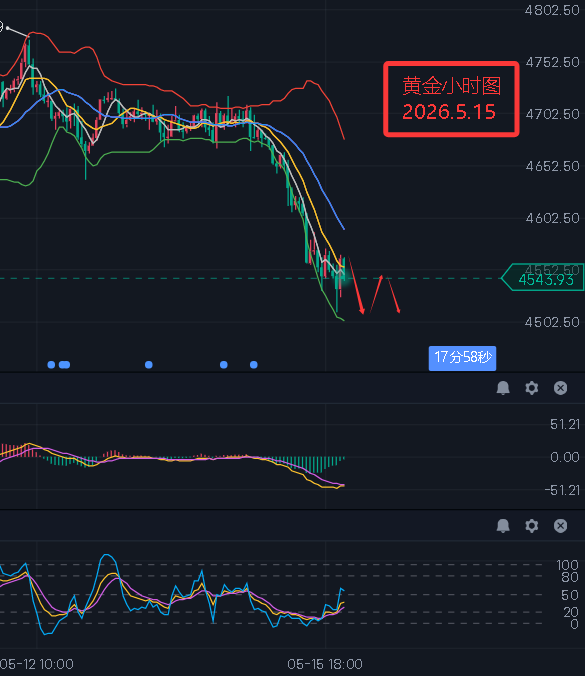Select the leftmost blue event dot
The image size is (585, 676).
(x=51, y=365)
